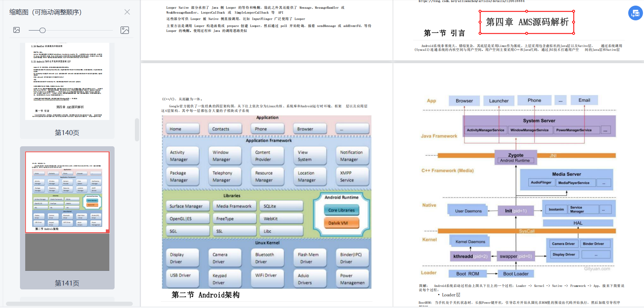
Task: Click the 'Home' box in the Application layer
Action: (x=182, y=129)
